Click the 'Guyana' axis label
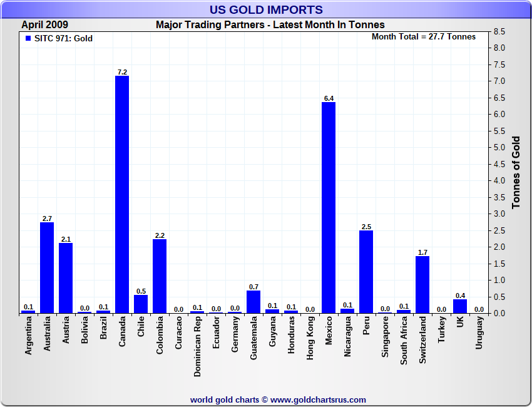Viewport: 532px width, 407px height. [272, 331]
